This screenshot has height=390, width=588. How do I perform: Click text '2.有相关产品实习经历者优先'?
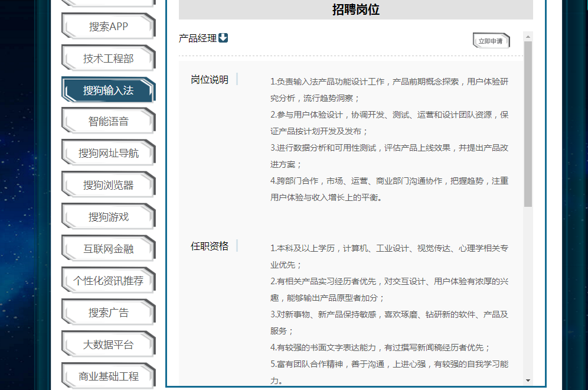(x=324, y=281)
